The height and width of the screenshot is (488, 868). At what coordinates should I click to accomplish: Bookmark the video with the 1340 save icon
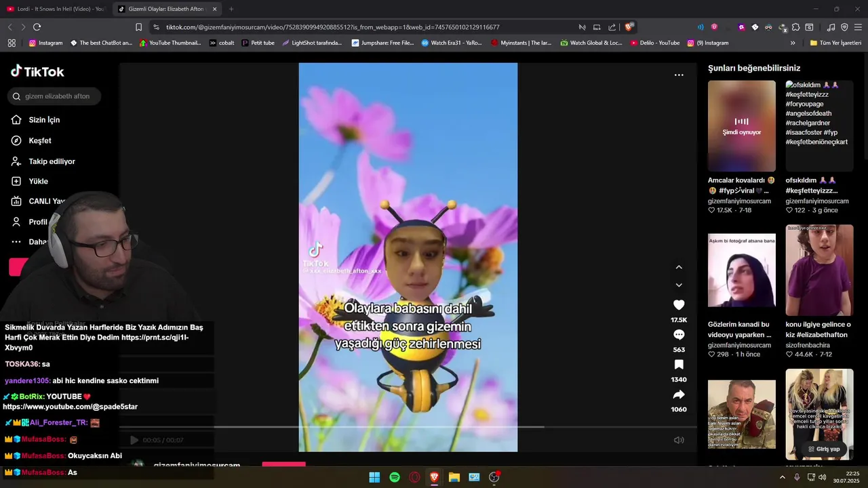(679, 365)
